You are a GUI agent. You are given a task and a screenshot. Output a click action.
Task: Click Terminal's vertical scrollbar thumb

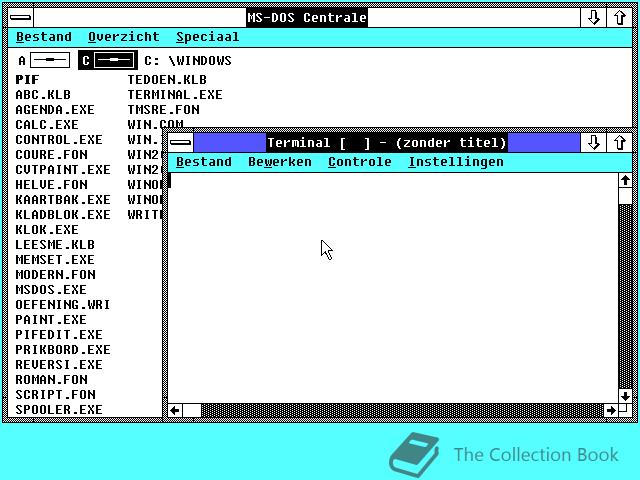pos(625,196)
